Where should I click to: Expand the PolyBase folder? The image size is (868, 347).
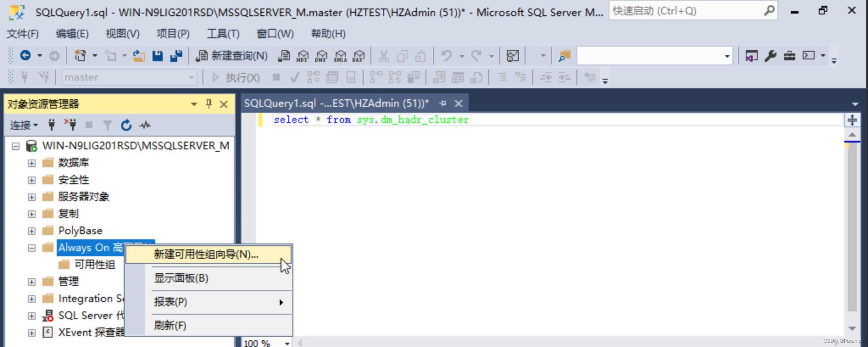pos(32,231)
